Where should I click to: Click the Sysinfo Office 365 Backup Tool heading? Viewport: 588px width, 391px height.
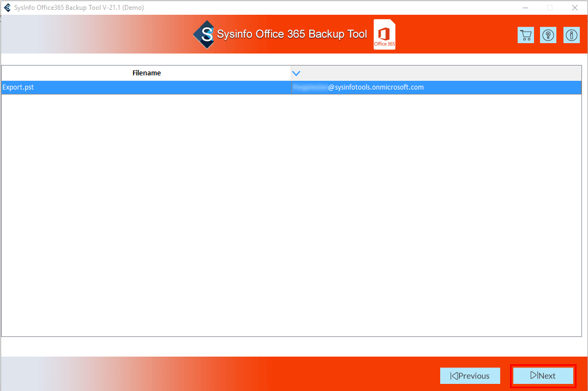(x=292, y=34)
